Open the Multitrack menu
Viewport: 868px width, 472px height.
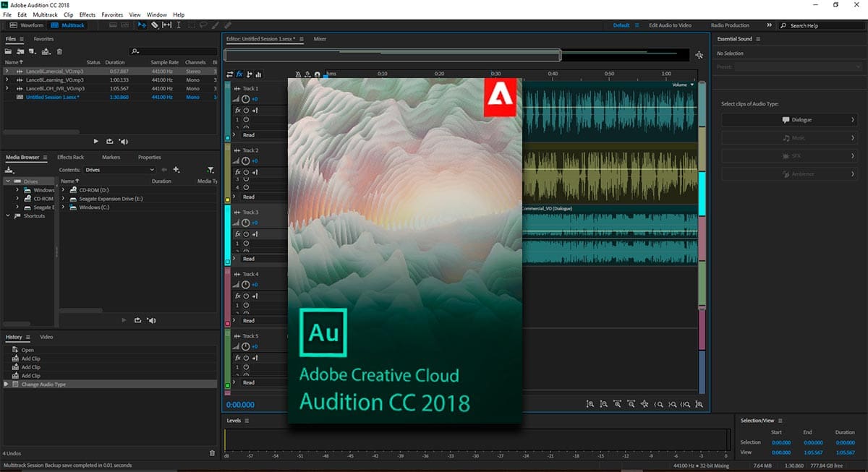(45, 14)
